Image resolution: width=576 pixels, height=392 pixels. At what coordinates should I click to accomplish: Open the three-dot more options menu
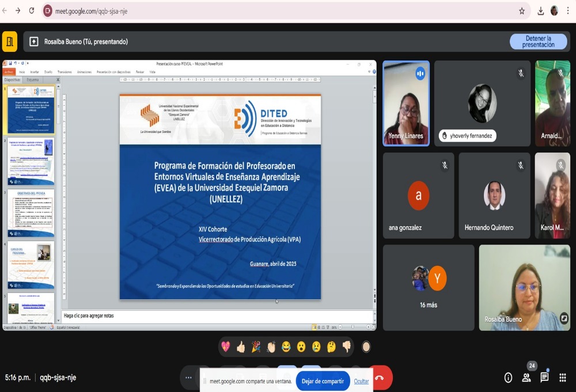click(x=188, y=378)
